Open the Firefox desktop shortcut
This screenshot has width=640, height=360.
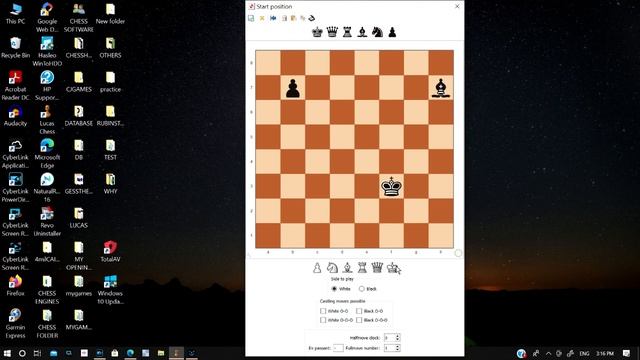click(15, 285)
